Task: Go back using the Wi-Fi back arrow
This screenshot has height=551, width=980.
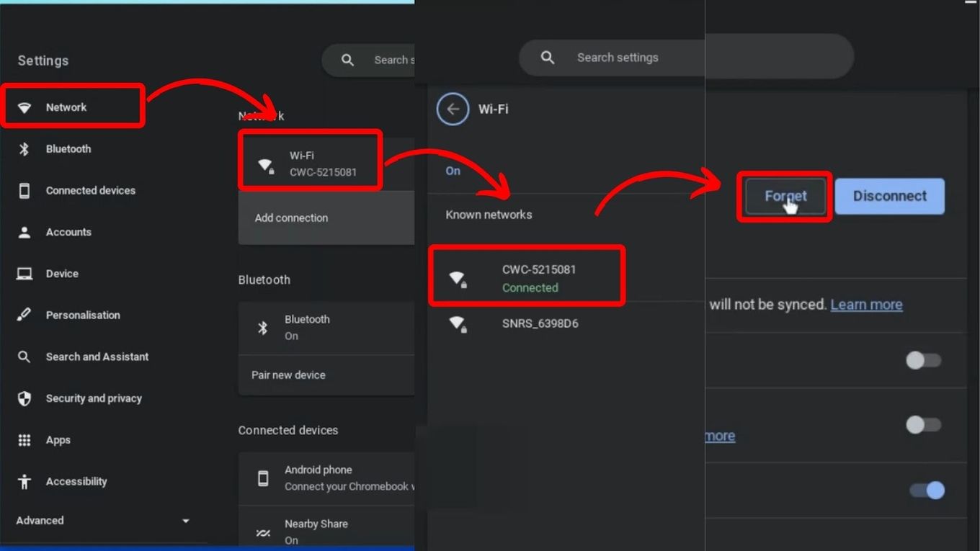Action: tap(453, 109)
